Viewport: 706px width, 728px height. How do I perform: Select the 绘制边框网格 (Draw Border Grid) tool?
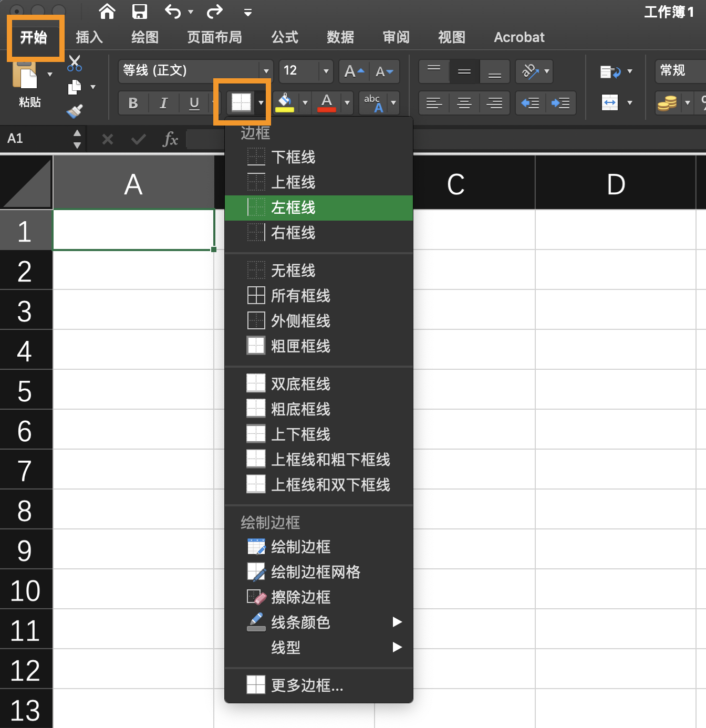pos(314,571)
